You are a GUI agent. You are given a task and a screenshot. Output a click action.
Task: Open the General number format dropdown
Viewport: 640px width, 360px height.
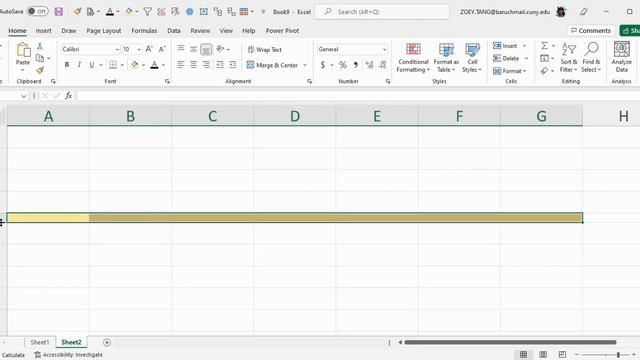(x=384, y=49)
